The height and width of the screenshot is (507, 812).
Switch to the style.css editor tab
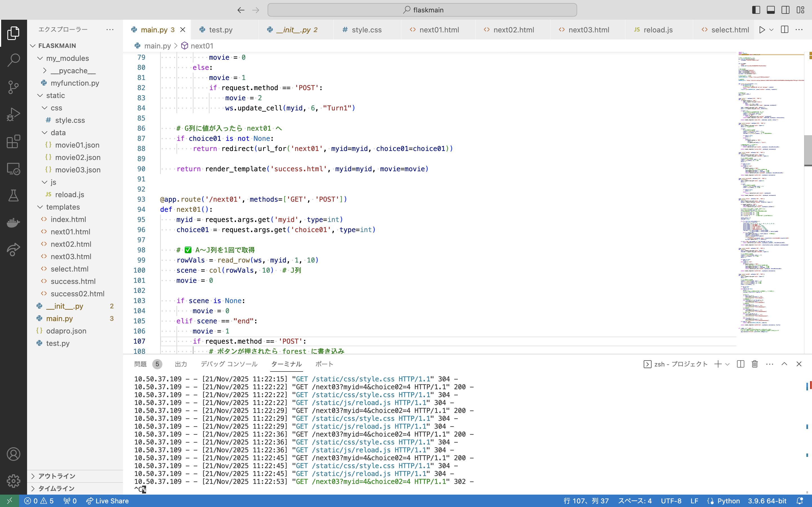point(367,30)
